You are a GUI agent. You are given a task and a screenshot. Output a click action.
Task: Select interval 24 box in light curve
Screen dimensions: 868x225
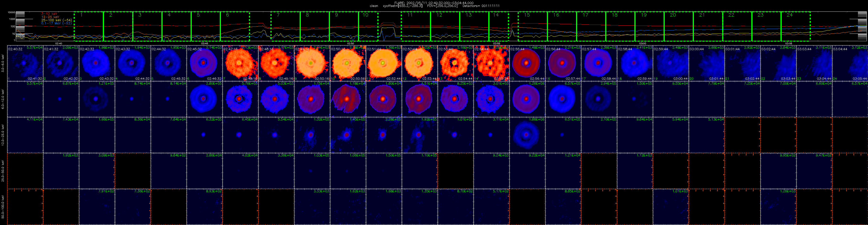(x=796, y=26)
